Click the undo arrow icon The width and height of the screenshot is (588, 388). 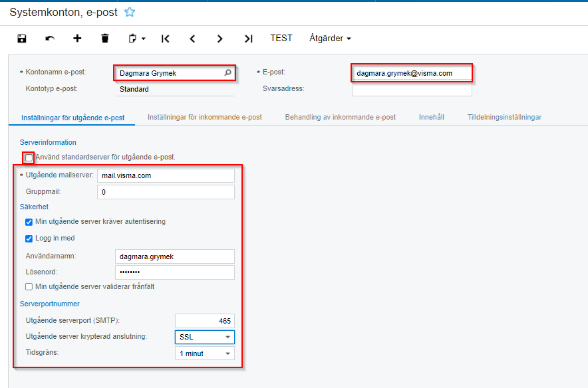[50, 39]
